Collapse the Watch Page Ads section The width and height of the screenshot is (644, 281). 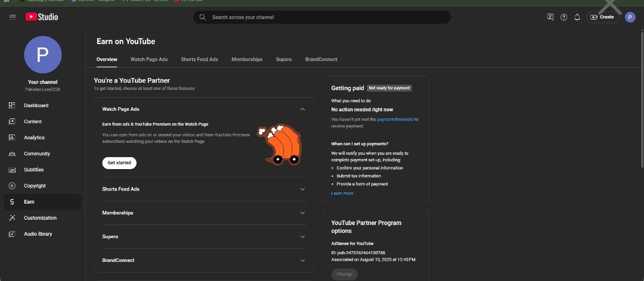pyautogui.click(x=302, y=110)
